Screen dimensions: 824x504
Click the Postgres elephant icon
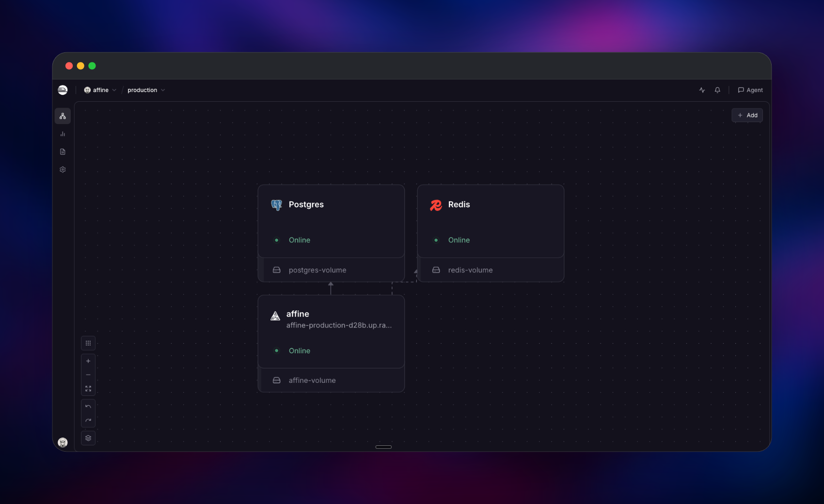pos(276,205)
